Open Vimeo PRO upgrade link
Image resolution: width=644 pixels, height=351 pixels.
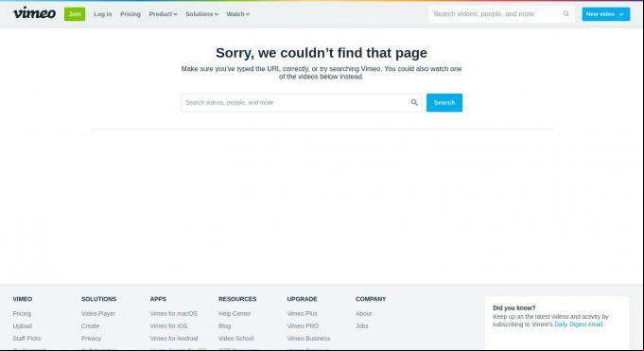pos(303,325)
